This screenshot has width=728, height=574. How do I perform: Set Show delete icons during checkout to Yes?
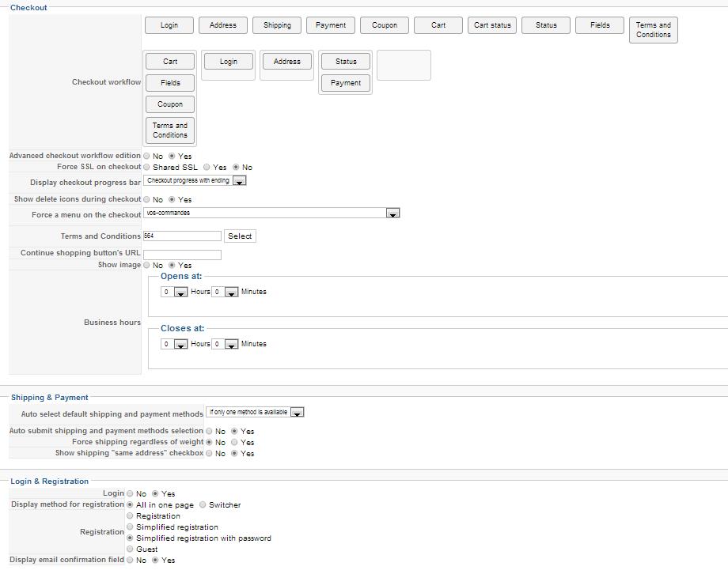[x=172, y=199]
